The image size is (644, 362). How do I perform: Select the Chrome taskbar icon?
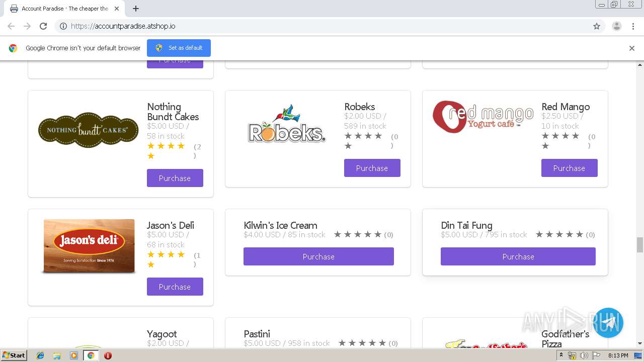[91, 355]
